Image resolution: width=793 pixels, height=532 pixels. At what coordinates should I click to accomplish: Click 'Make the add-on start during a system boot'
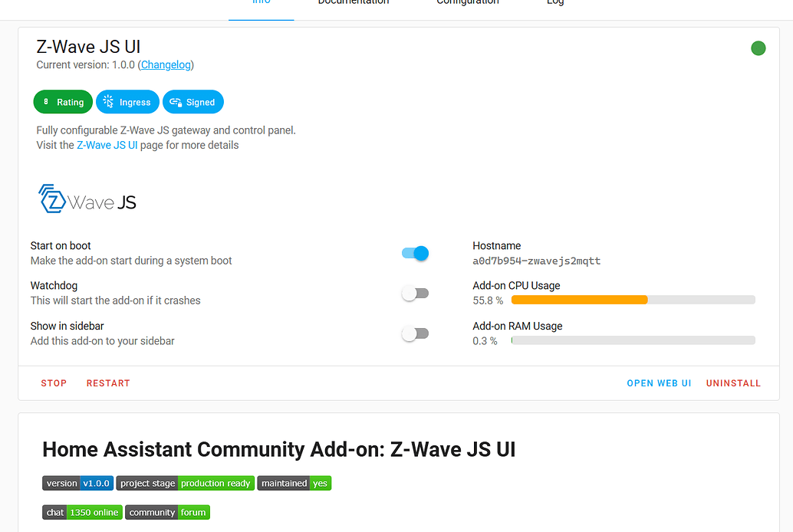[x=131, y=261]
